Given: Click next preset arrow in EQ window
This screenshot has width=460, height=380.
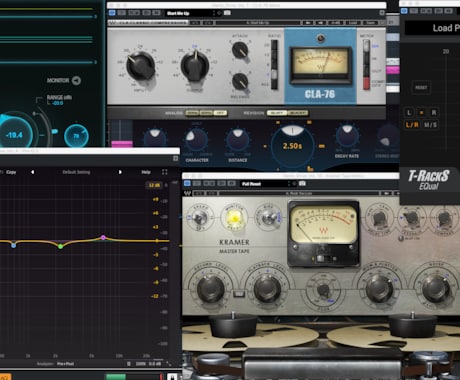Looking at the screenshot, I should pyautogui.click(x=120, y=172).
